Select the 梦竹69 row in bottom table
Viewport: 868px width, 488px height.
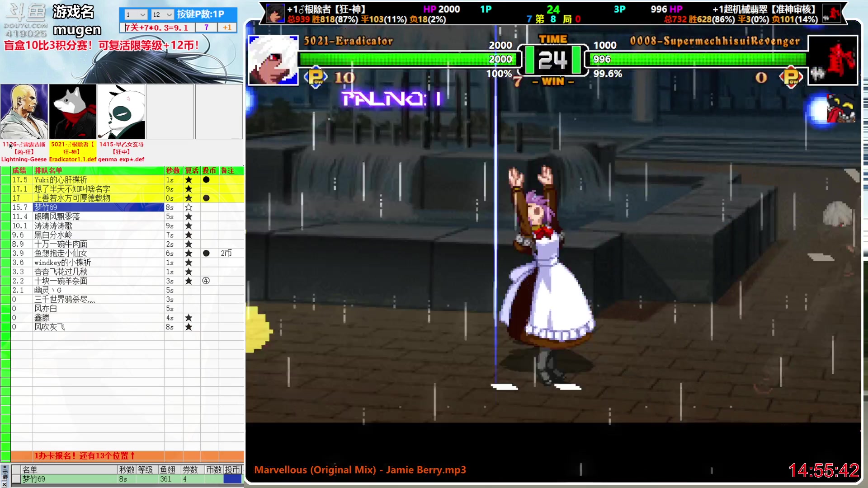click(x=127, y=479)
